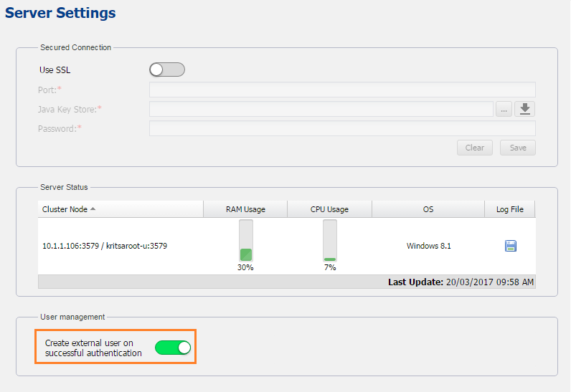Image resolution: width=571 pixels, height=392 pixels.
Task: Click the Java Key Store browse button
Action: [504, 109]
